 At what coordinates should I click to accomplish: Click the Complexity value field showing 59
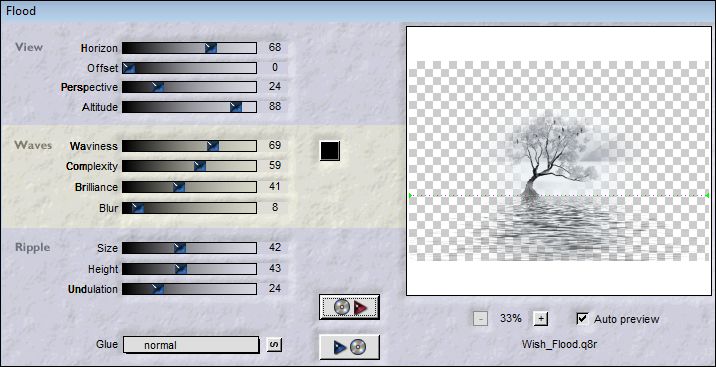274,166
